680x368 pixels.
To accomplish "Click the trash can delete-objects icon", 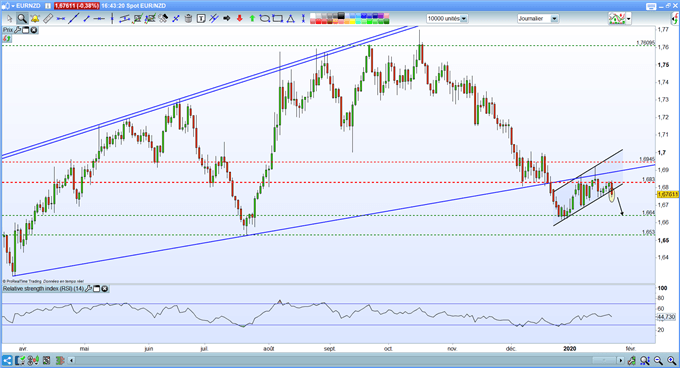I will point(188,19).
